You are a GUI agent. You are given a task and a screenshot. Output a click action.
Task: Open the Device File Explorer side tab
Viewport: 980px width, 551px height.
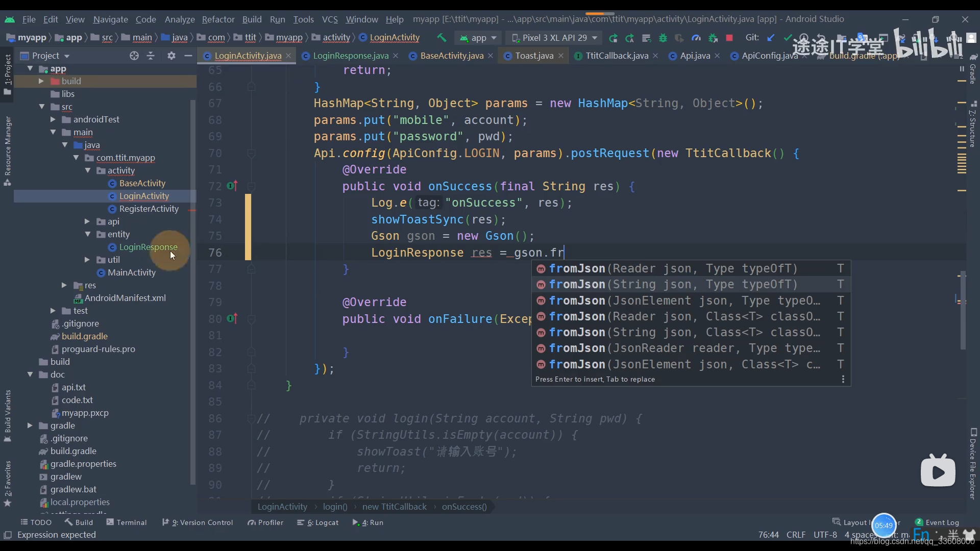coord(973,463)
